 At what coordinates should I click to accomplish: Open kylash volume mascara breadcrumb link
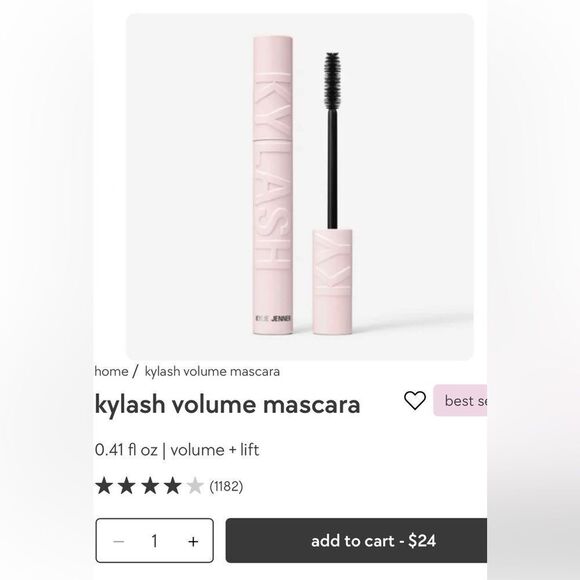point(212,371)
